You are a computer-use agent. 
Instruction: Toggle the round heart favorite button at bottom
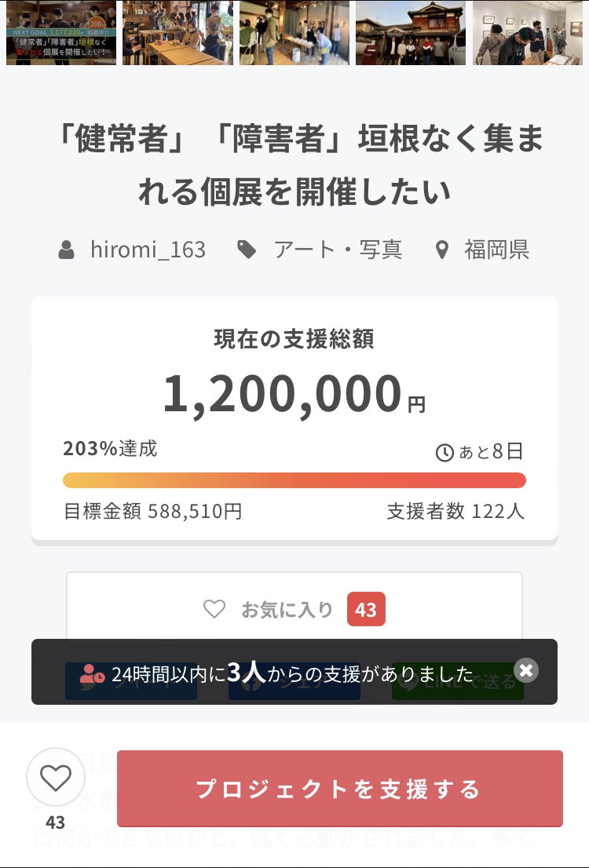(55, 778)
